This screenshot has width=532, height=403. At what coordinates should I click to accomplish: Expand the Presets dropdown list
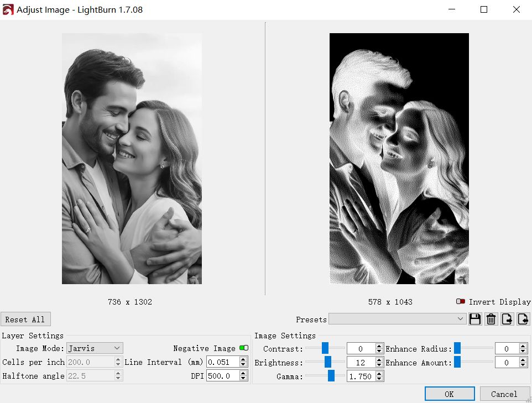[x=398, y=319]
